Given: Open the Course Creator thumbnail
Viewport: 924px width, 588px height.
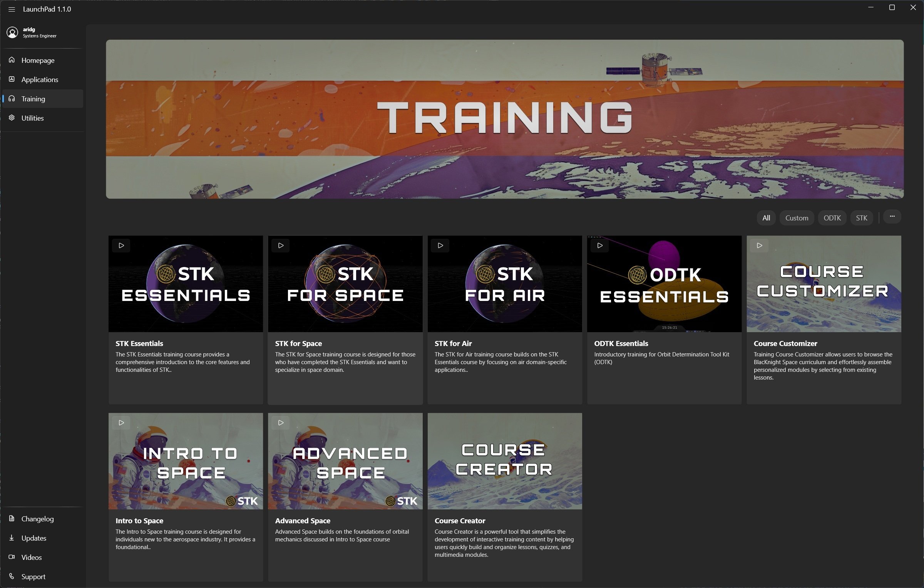Looking at the screenshot, I should 505,461.
